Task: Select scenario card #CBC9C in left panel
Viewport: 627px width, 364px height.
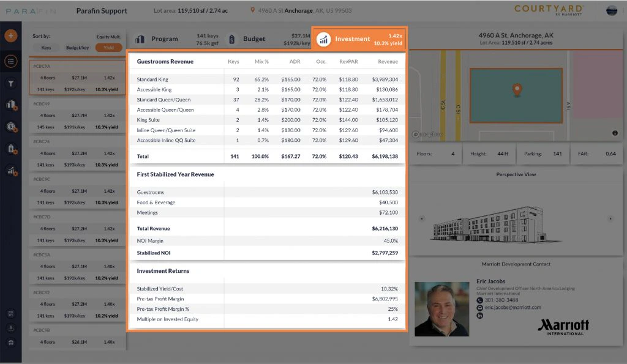Action: click(77, 191)
